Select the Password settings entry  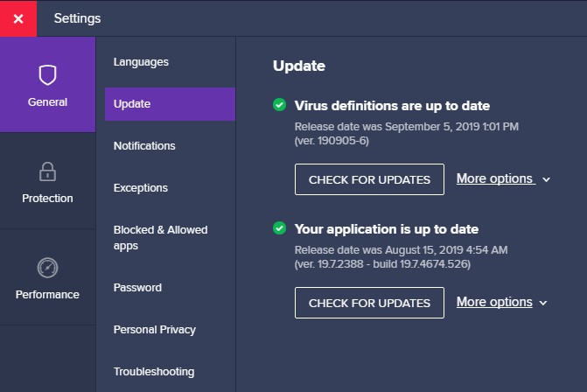click(x=137, y=288)
